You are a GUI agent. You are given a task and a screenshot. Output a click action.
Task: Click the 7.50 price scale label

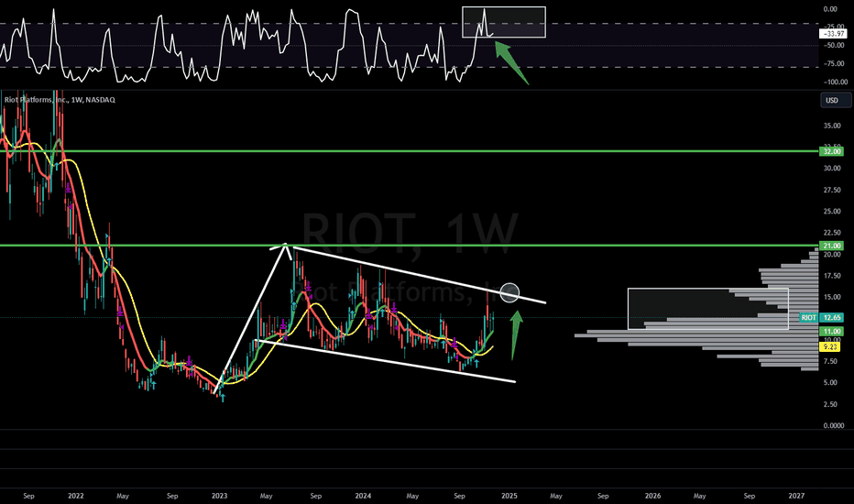coord(831,362)
